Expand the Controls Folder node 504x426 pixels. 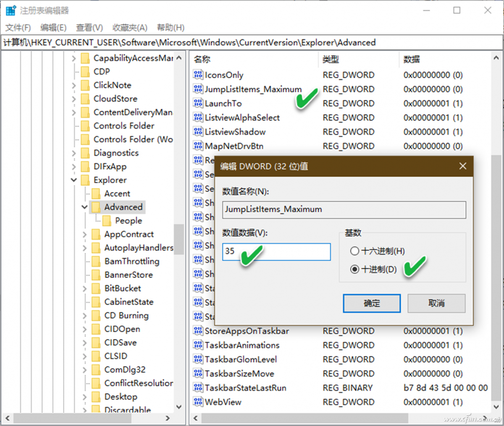[74, 126]
